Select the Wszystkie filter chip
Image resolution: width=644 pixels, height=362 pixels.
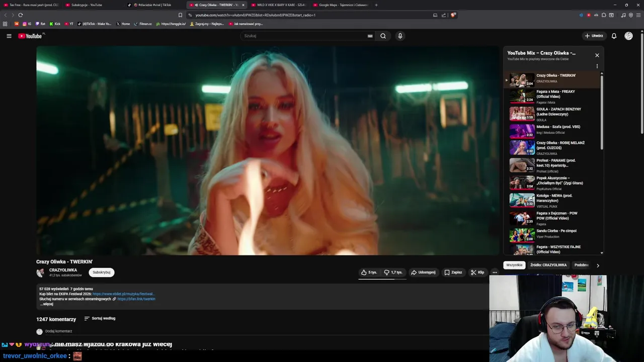point(514,265)
